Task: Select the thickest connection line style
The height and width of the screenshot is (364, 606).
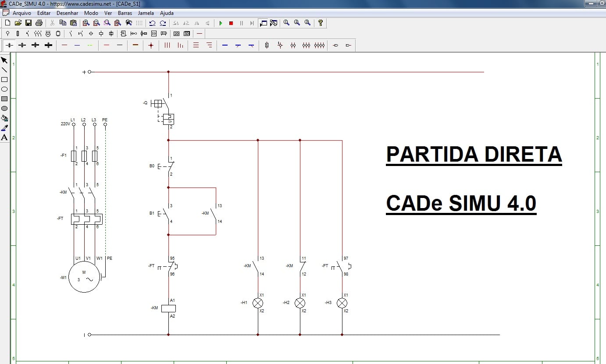Action: pos(49,45)
